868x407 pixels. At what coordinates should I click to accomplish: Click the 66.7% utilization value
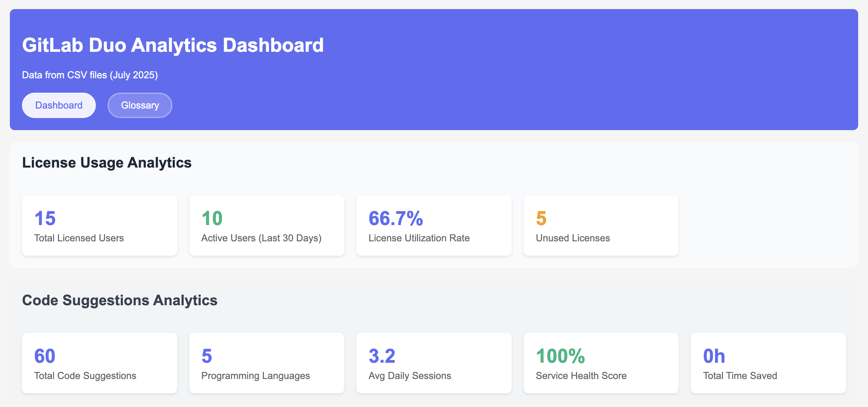(396, 218)
